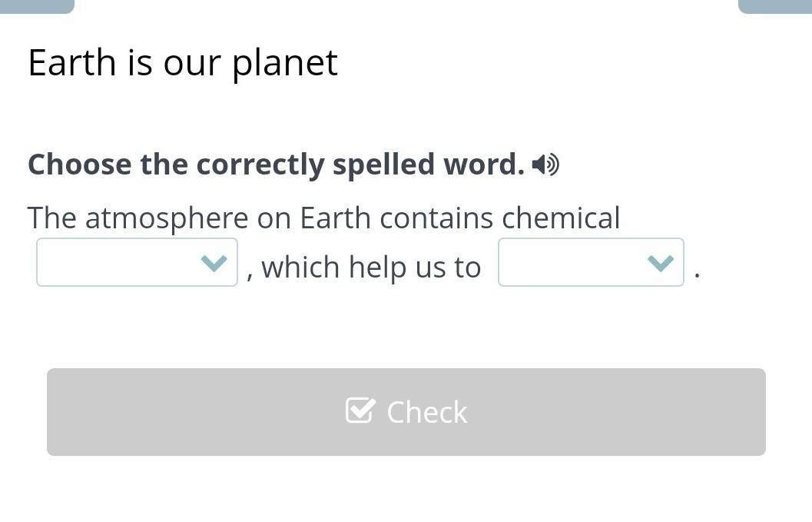Viewport: 812px width, 522px height.
Task: Click the "Earth is our planet" heading
Action: (183, 63)
